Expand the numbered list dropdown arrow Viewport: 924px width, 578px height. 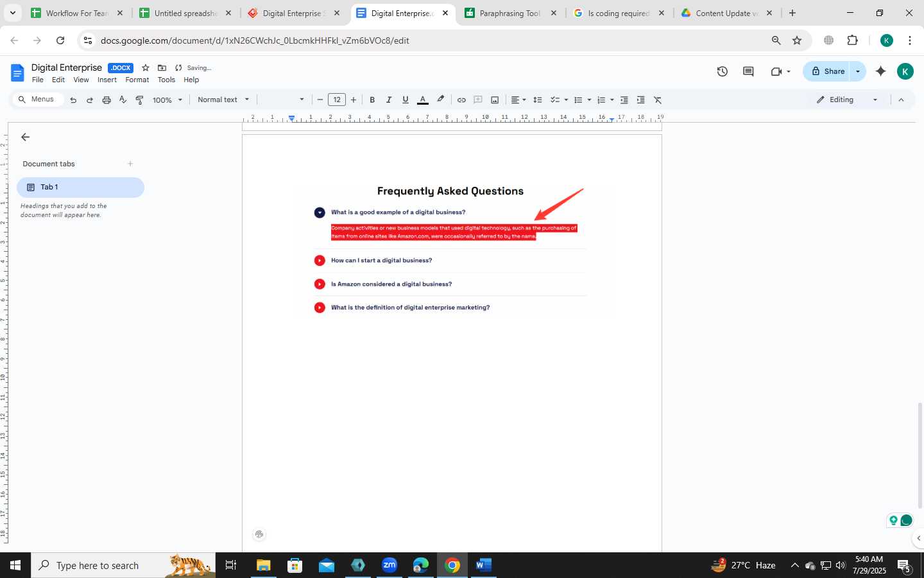click(612, 100)
